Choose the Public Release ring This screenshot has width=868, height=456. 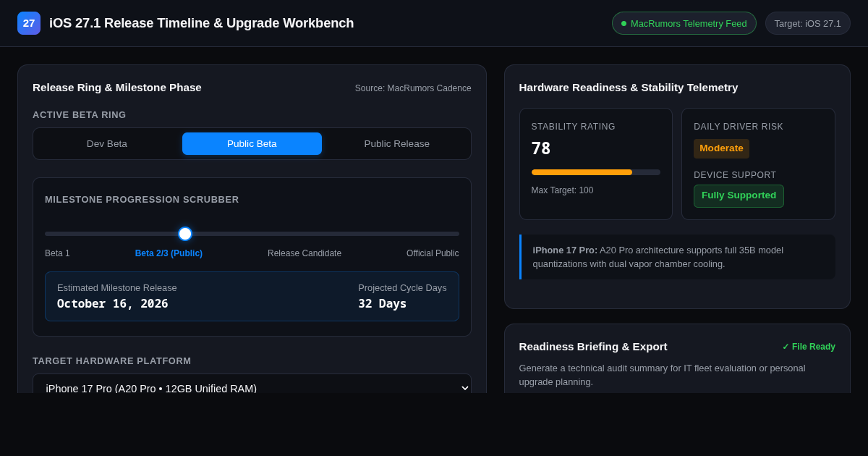396,143
